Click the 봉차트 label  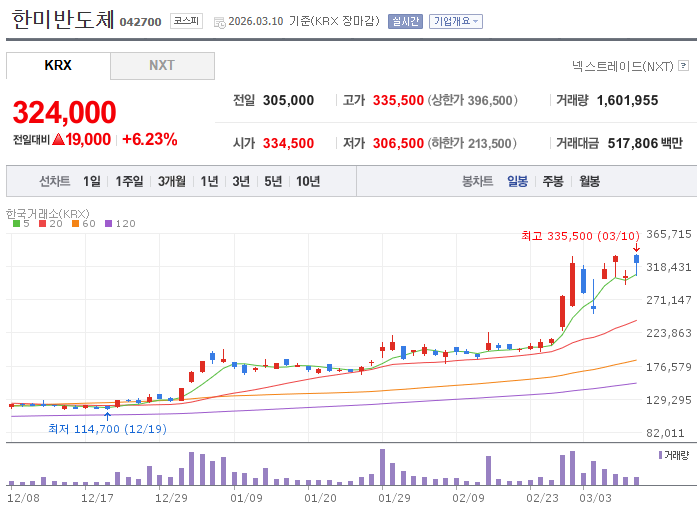coord(477,181)
